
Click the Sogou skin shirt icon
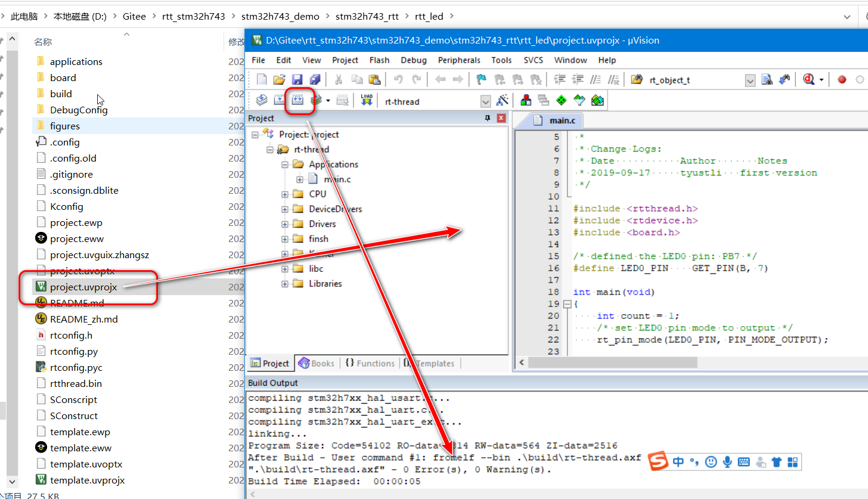coord(776,462)
